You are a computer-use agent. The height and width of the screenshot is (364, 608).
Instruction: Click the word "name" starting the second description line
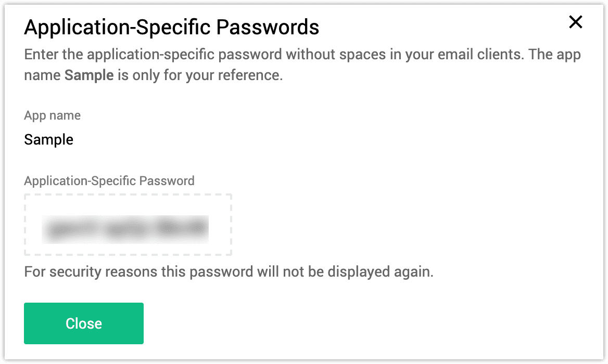pos(42,75)
